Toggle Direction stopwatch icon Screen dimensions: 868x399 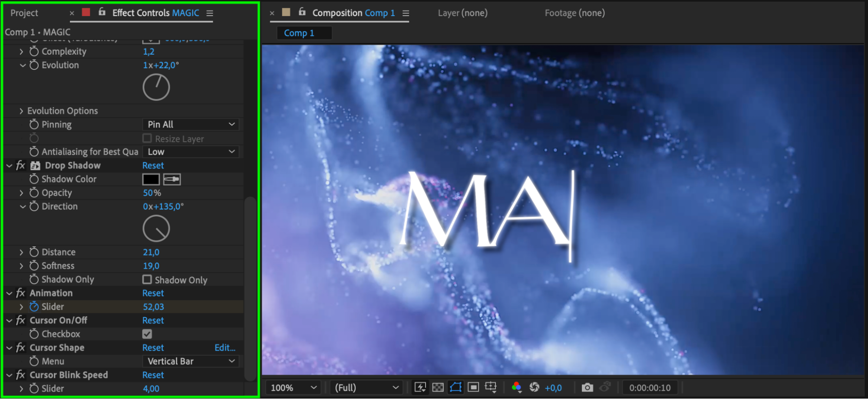[x=34, y=206]
